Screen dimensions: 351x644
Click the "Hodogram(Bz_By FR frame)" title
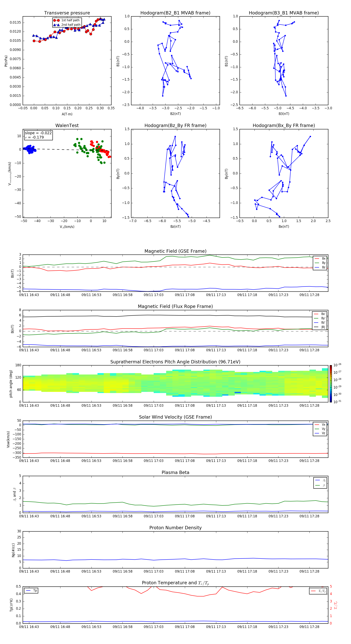(x=175, y=125)
